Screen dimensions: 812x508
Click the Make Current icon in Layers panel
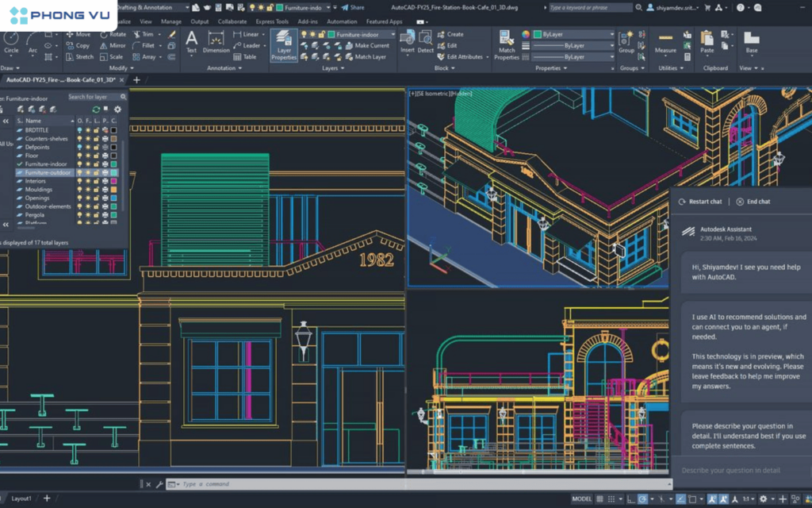point(348,45)
